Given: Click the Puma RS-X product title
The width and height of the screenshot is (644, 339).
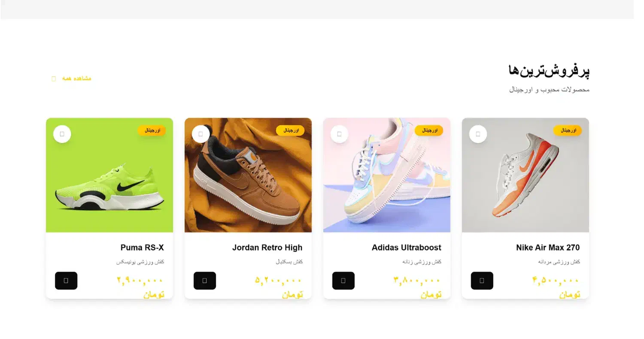Looking at the screenshot, I should 142,247.
